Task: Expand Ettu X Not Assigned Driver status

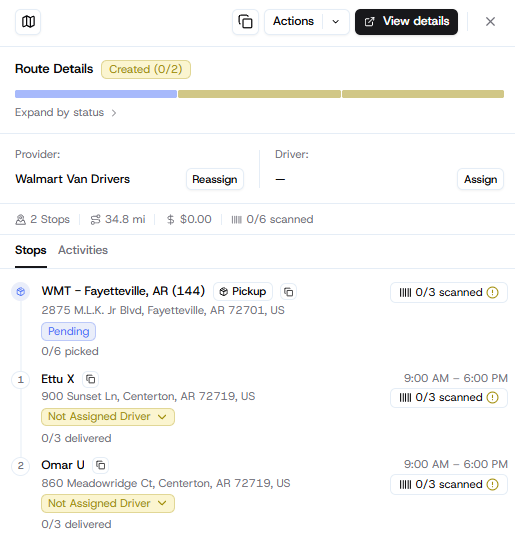Action: (108, 417)
